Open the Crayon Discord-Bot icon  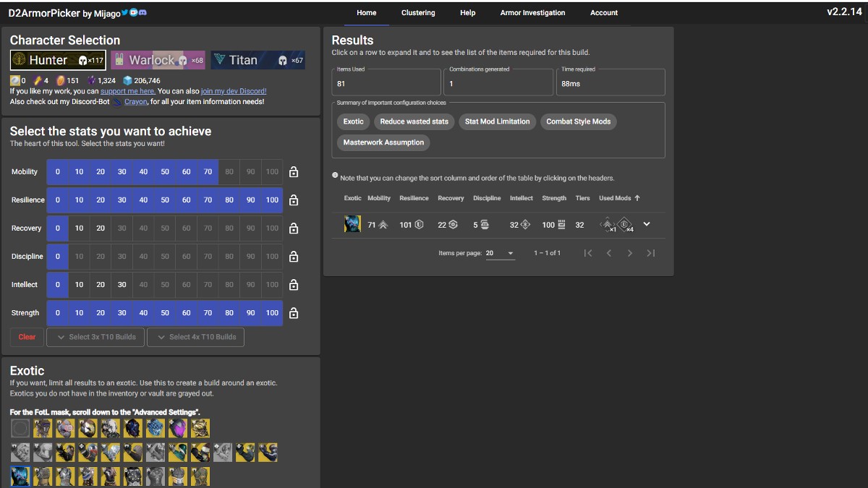coord(116,101)
